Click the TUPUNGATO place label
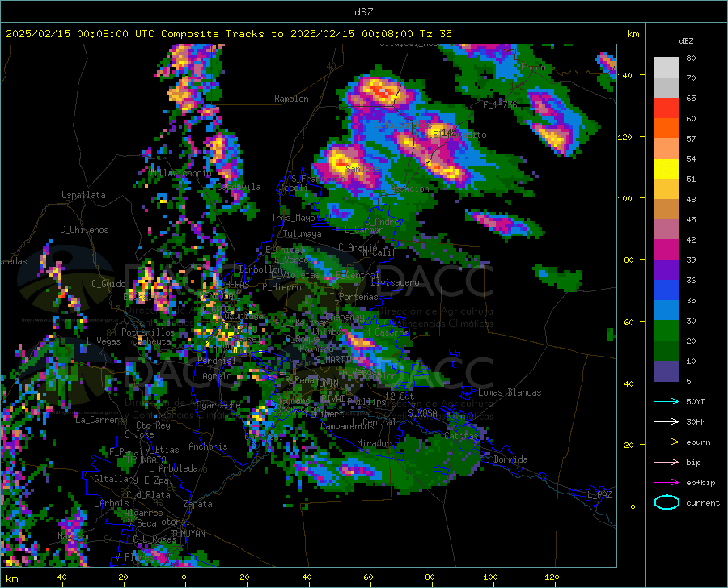 [145, 459]
